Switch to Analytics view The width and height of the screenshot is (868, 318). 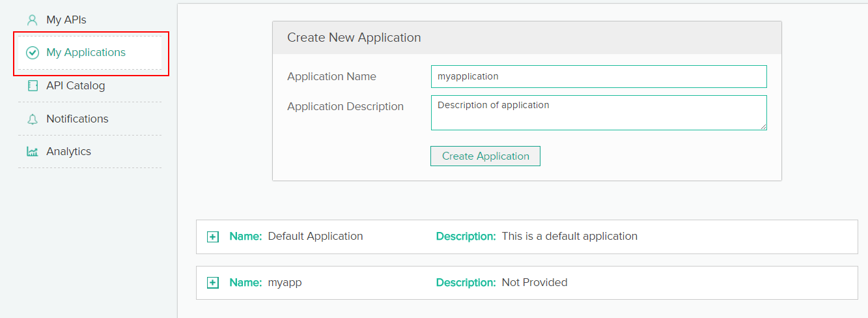click(x=68, y=152)
